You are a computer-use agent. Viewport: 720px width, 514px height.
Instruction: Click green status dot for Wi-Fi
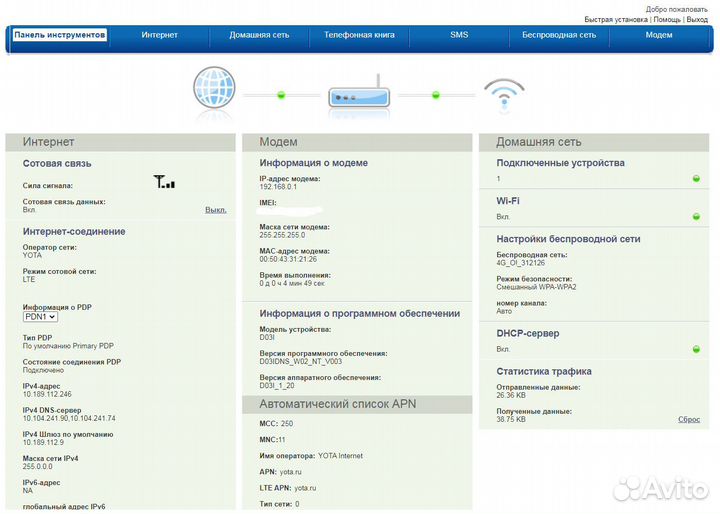click(696, 216)
